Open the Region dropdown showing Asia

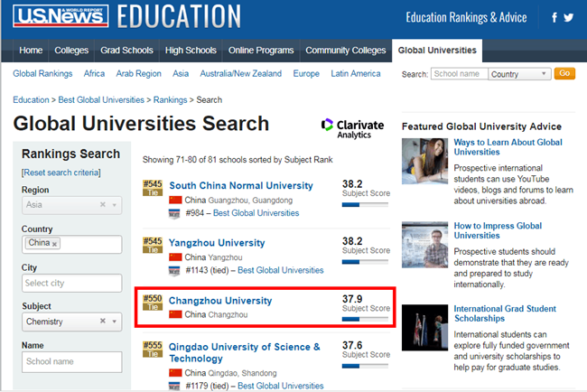[x=114, y=205]
